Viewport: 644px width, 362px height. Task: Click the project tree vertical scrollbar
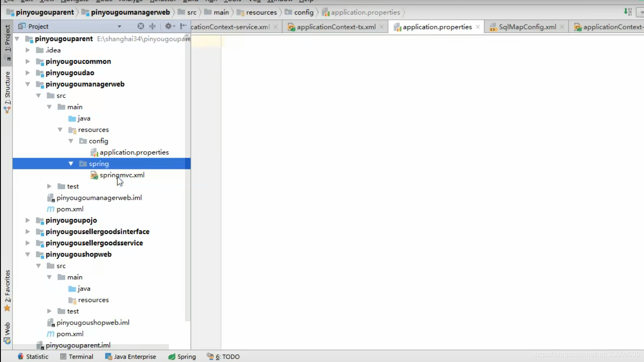pyautogui.click(x=188, y=178)
